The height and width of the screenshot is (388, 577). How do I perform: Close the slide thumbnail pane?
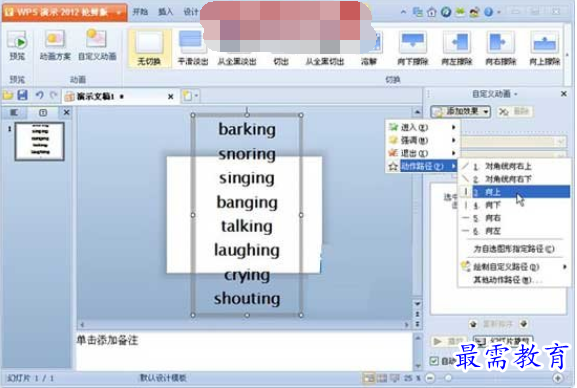pyautogui.click(x=66, y=112)
